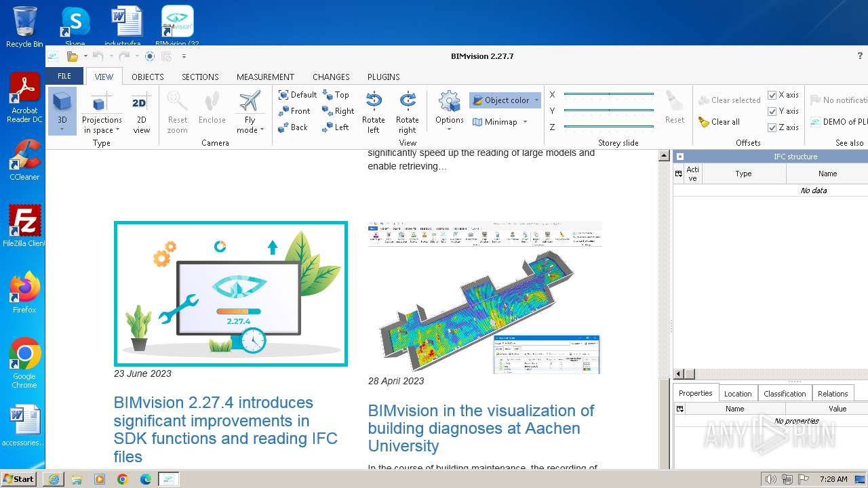
Task: Set camera to Top view
Action: [336, 95]
